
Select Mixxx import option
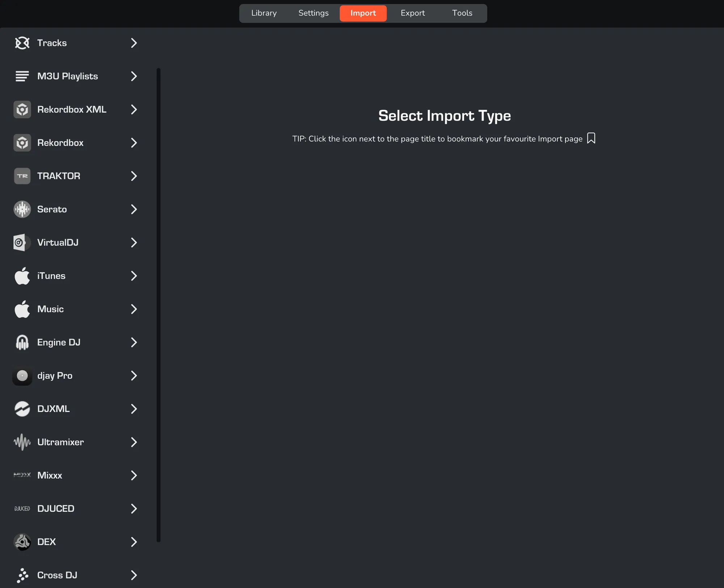[x=50, y=475]
